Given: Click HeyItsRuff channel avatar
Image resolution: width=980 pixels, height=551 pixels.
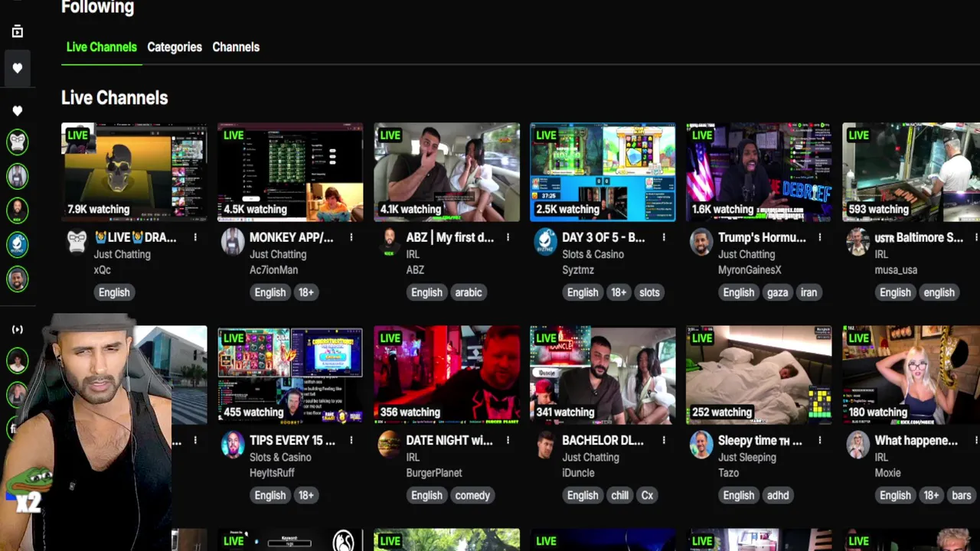Looking at the screenshot, I should click(233, 445).
